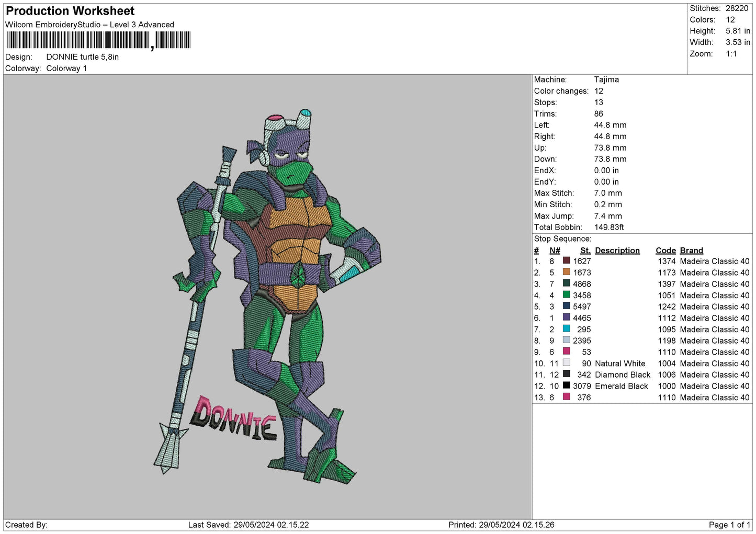This screenshot has height=534, width=756.
Task: Click the N# column header
Action: 555,251
